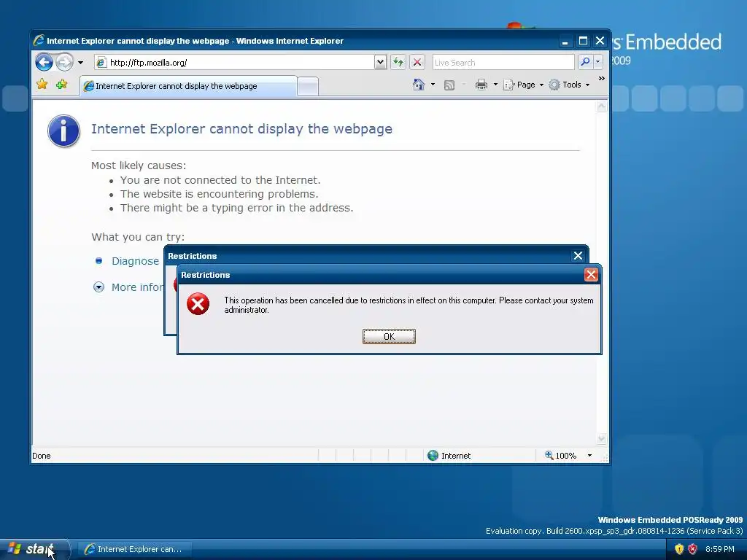The height and width of the screenshot is (560, 747).
Task: Click Add to Favorites star-plus icon
Action: tap(61, 85)
